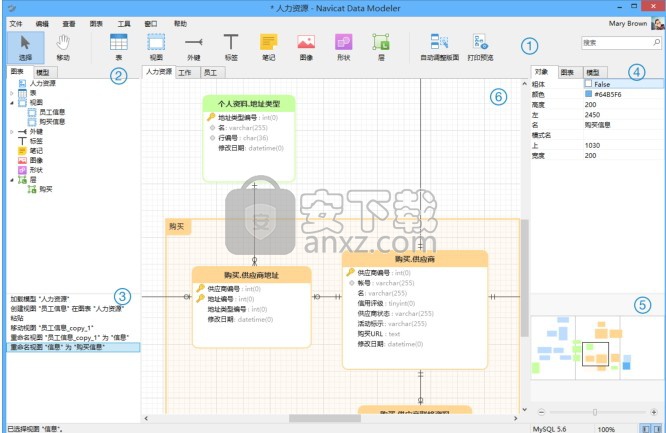Click 名 value 购买信息 in properties
Viewport: 666px width, 433px height.
coord(598,125)
